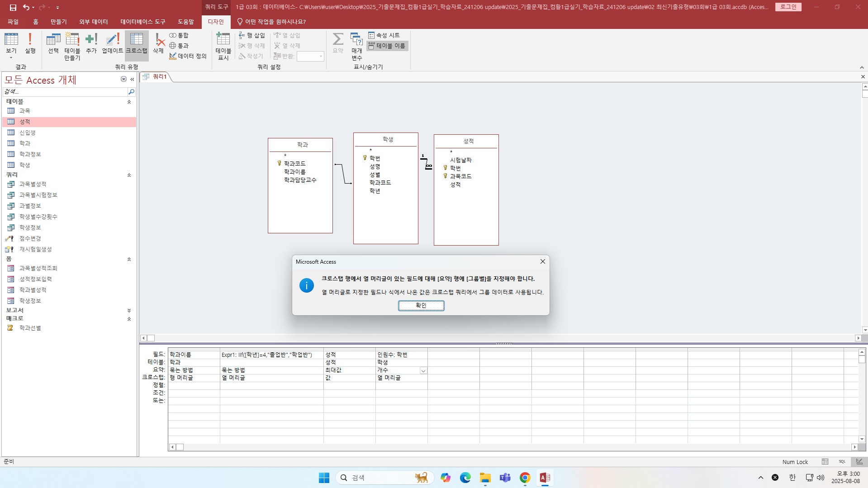Expand the 보고서 group in navigation pane

tap(129, 310)
